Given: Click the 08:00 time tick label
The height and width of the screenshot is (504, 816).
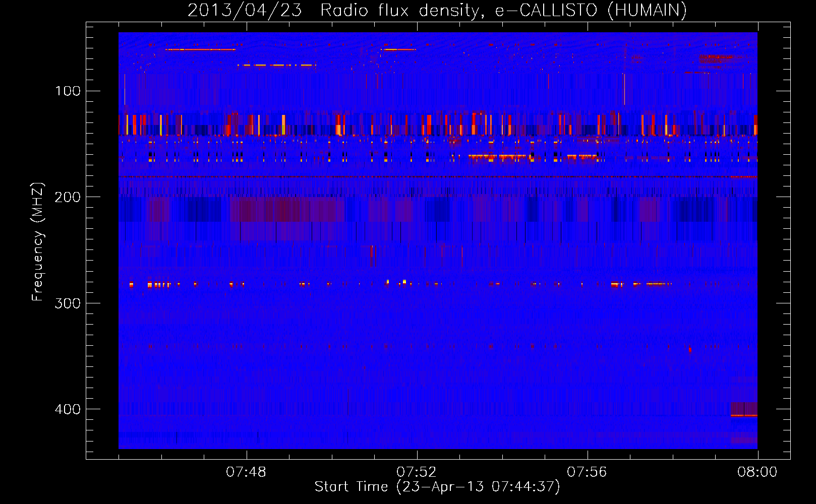Looking at the screenshot, I should coord(757,472).
